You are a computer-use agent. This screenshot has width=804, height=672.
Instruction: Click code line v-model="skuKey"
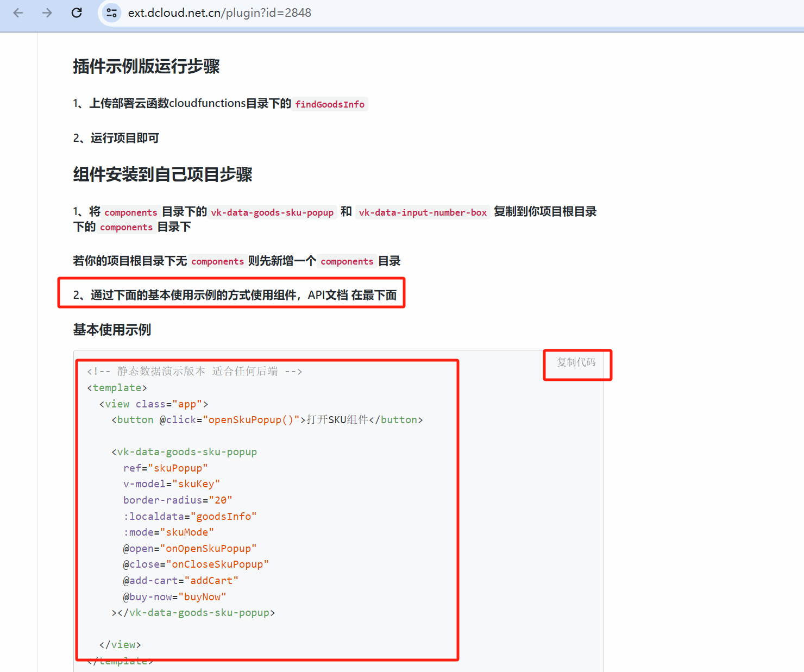(x=172, y=483)
